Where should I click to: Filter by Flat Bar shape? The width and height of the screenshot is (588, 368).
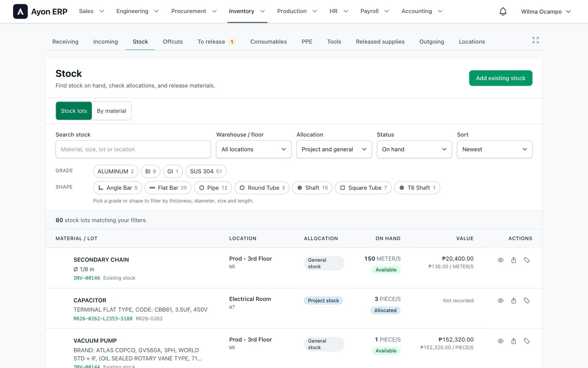pyautogui.click(x=168, y=188)
